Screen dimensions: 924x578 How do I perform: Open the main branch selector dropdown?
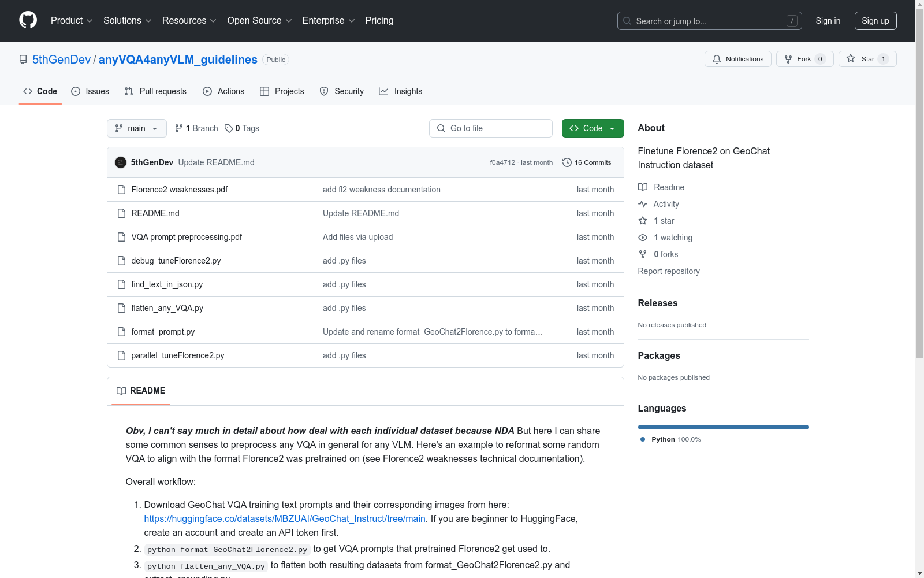tap(137, 128)
